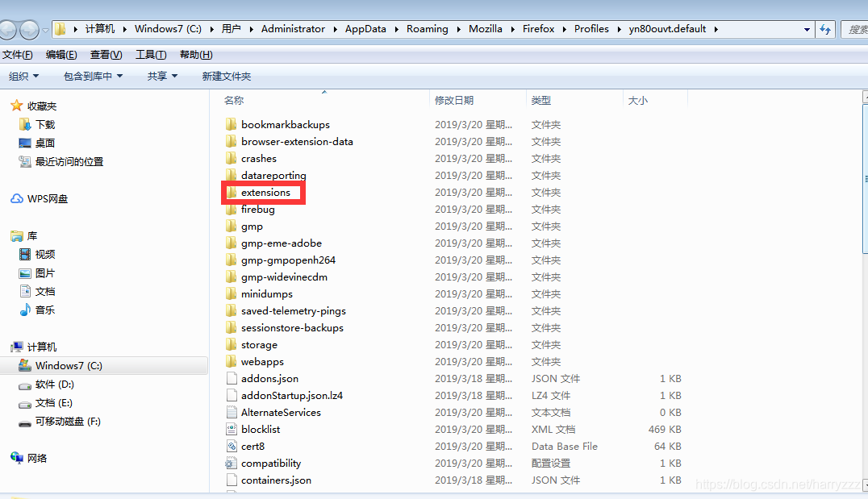Image resolution: width=868 pixels, height=499 pixels.
Task: Click the compatibility settings file icon
Action: (232, 463)
